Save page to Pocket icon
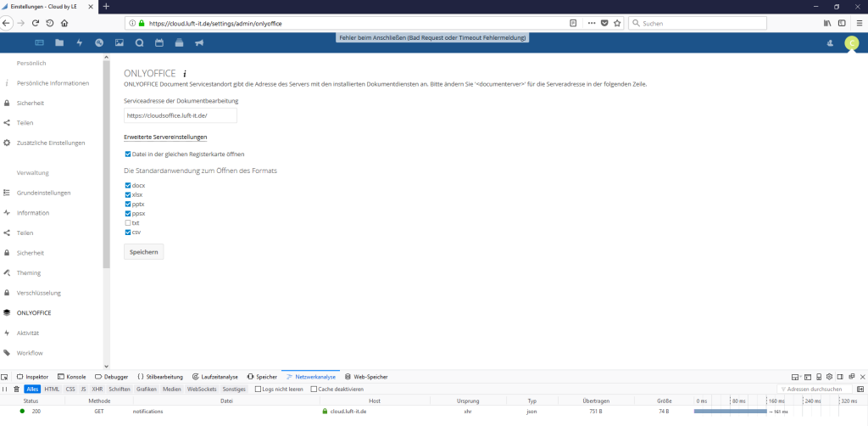 tap(604, 23)
